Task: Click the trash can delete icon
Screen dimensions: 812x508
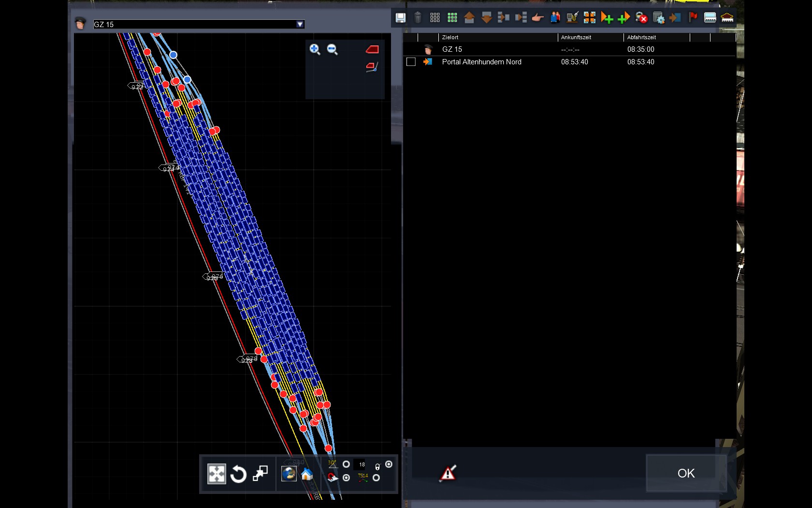Action: click(x=418, y=18)
